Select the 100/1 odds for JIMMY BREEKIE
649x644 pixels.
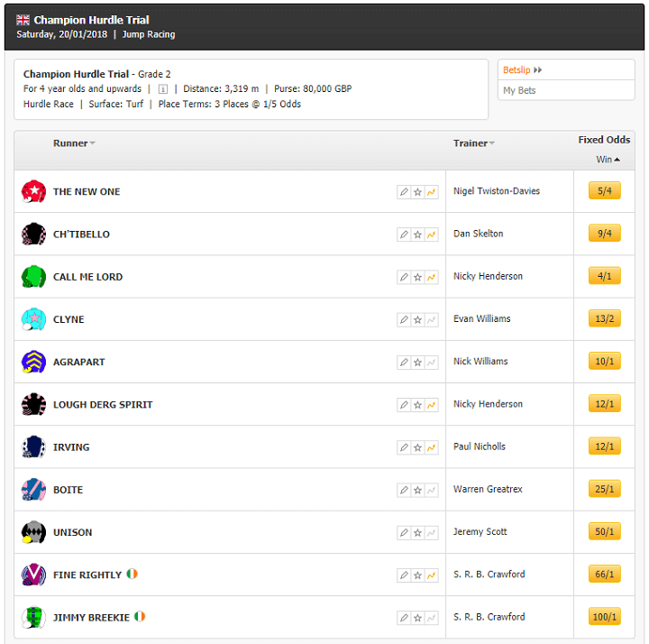[x=604, y=616]
